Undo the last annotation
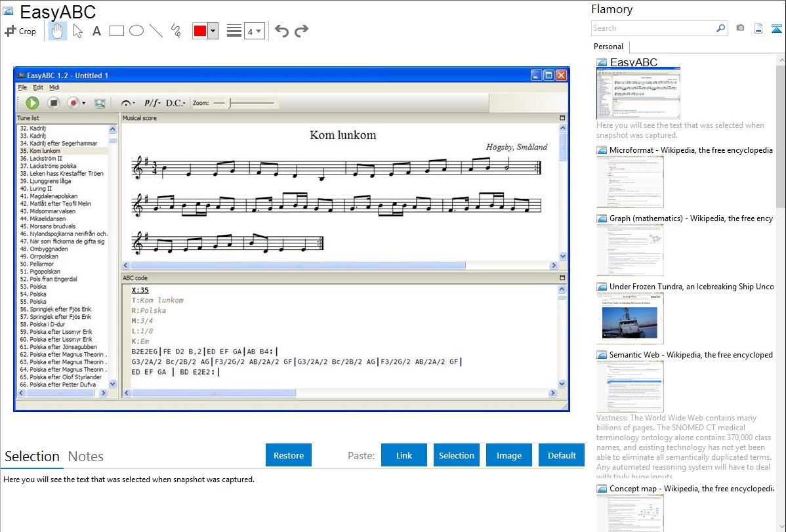Image resolution: width=786 pixels, height=532 pixels. [x=281, y=31]
